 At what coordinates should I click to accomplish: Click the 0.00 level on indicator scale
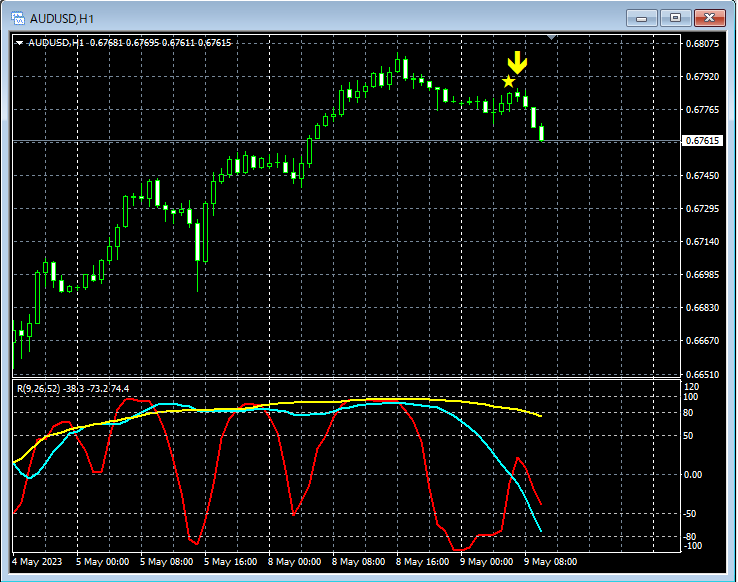tap(693, 475)
